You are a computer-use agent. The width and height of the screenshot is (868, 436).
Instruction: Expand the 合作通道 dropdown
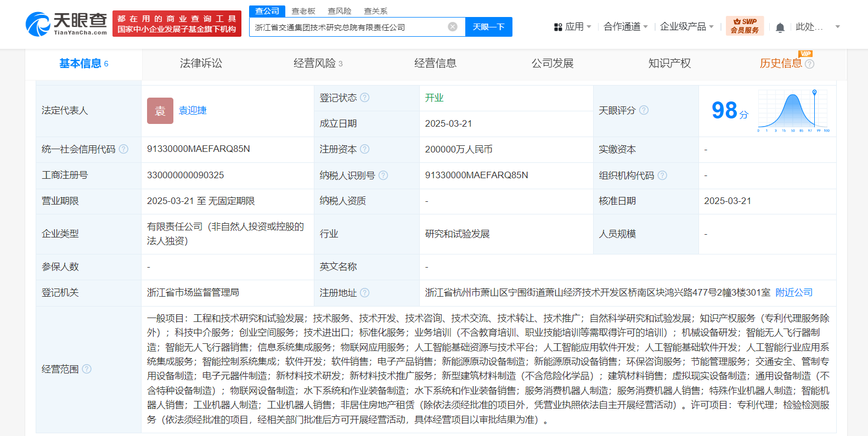625,27
